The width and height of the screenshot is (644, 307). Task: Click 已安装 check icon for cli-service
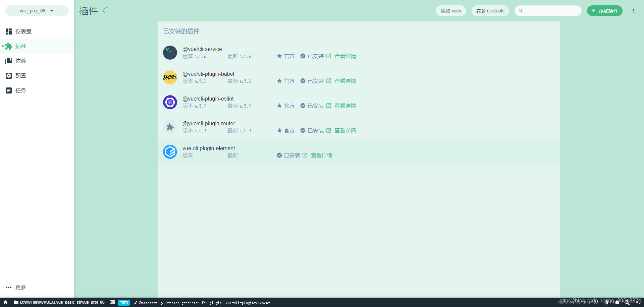tap(303, 56)
